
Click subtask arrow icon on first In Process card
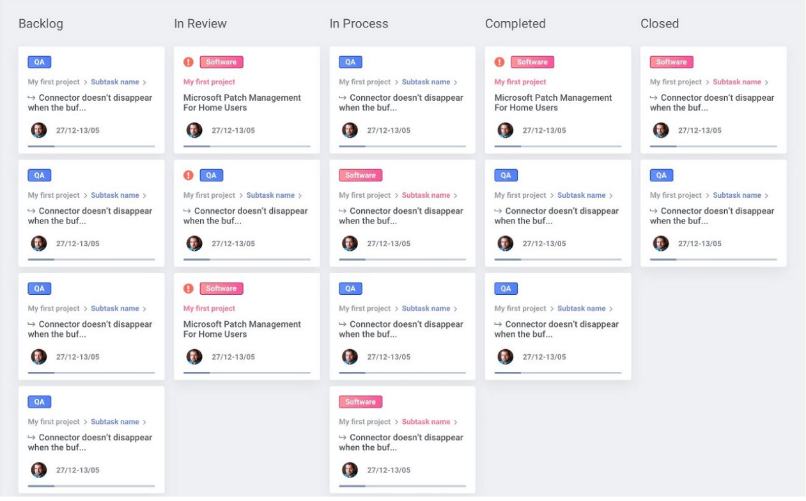(343, 98)
